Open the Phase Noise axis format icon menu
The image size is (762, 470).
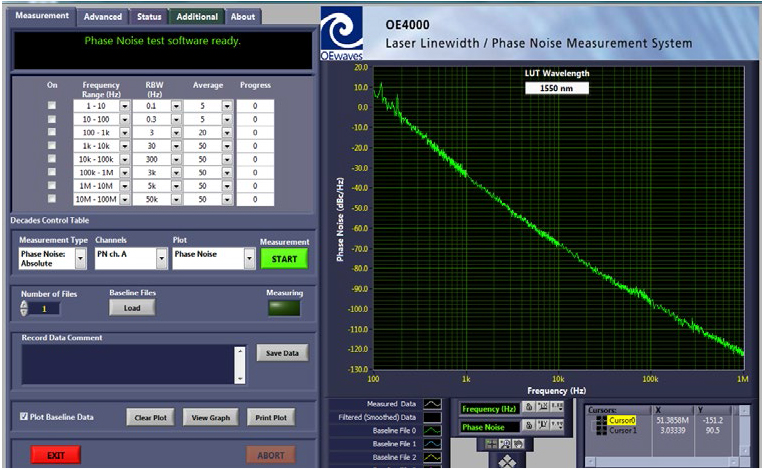(x=557, y=426)
